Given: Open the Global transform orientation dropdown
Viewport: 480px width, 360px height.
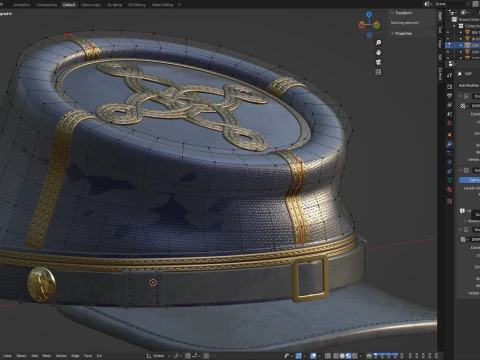Looking at the screenshot, I should pos(158,356).
